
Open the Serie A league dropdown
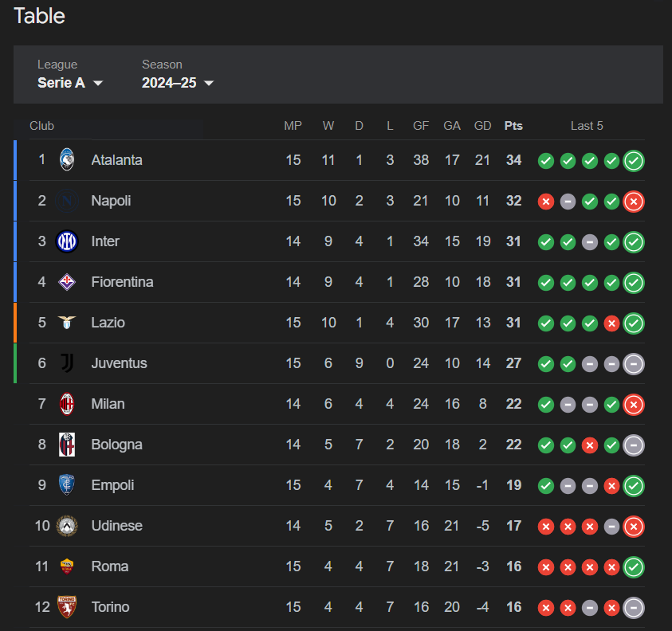click(70, 83)
